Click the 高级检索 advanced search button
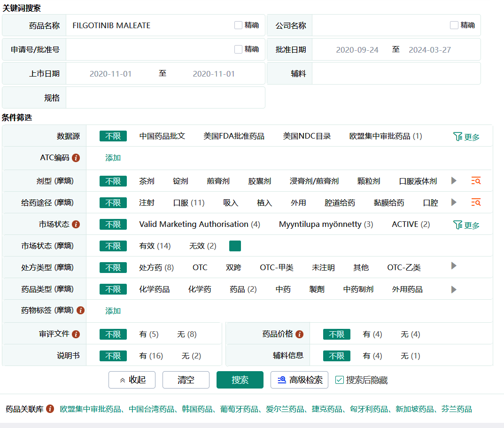504x428 pixels. coord(300,380)
